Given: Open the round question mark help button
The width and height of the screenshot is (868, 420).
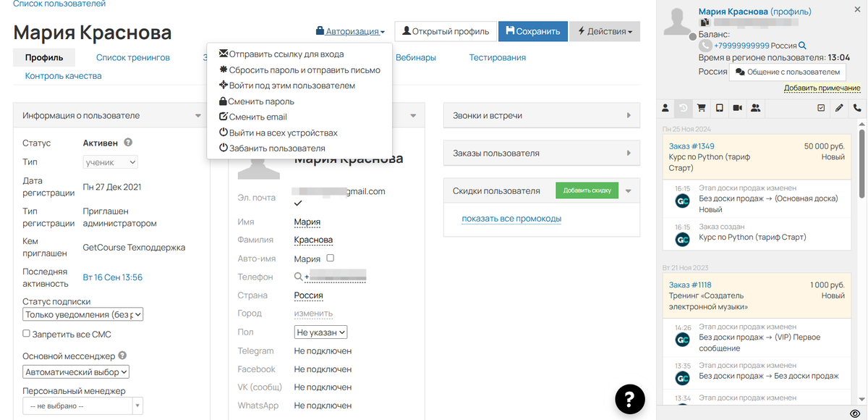Looking at the screenshot, I should click(x=629, y=399).
